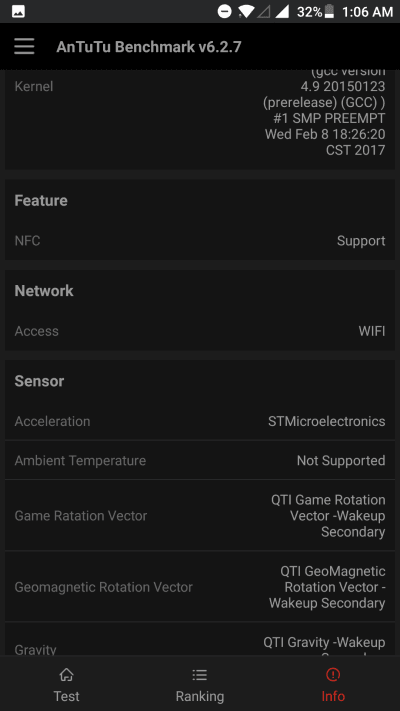Tap the Kernel information row
The height and width of the screenshot is (711, 400).
tap(200, 118)
